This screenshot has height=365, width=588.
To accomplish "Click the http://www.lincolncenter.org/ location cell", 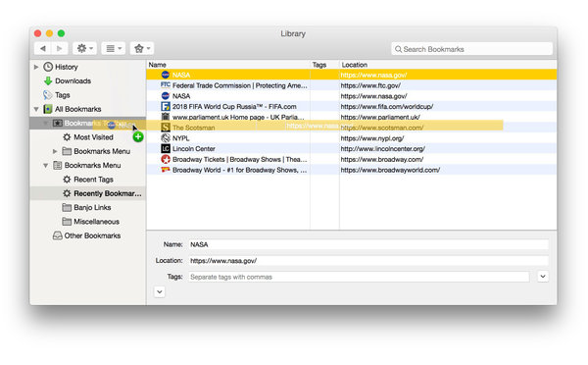I will click(382, 149).
